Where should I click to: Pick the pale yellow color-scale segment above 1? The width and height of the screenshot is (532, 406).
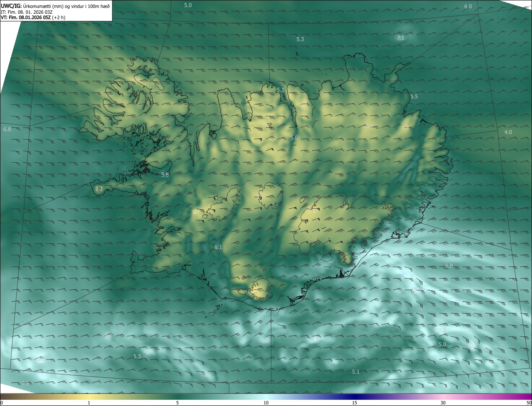point(89,397)
